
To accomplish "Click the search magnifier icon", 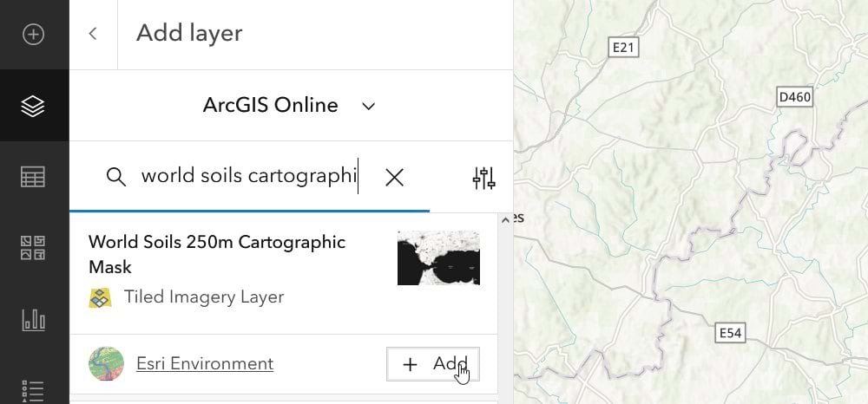I will (116, 177).
